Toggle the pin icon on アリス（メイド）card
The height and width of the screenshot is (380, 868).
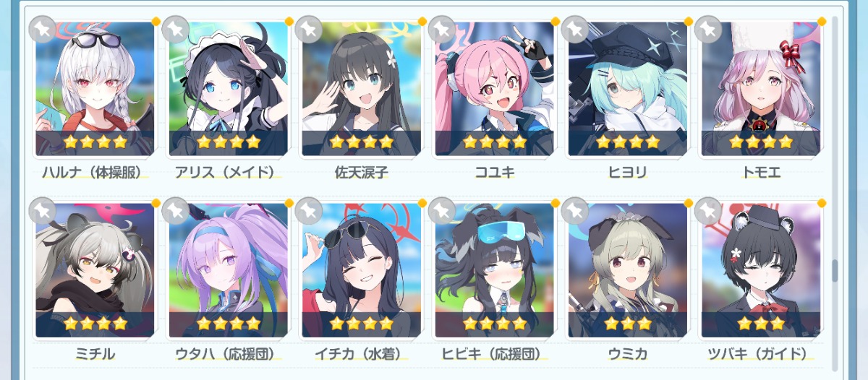(x=175, y=30)
